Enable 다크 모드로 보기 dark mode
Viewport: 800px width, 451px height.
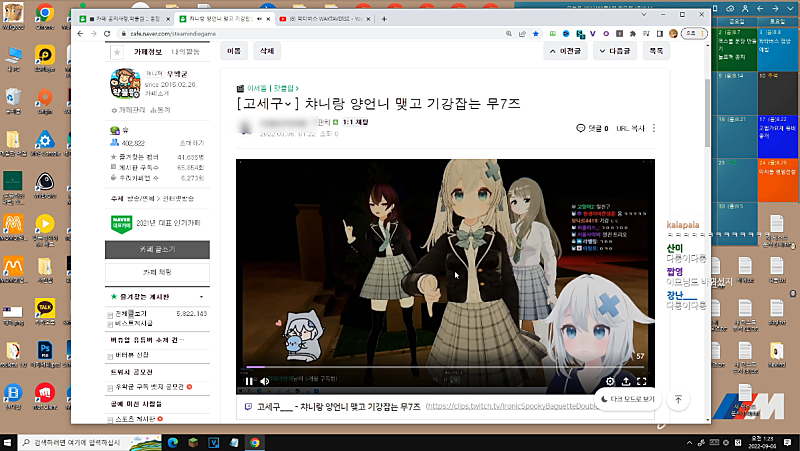(x=628, y=399)
